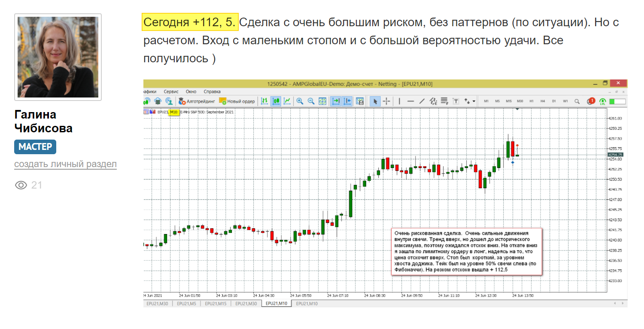Draw a vertical line using toolbar tool
This screenshot has width=644, height=329.
click(400, 101)
